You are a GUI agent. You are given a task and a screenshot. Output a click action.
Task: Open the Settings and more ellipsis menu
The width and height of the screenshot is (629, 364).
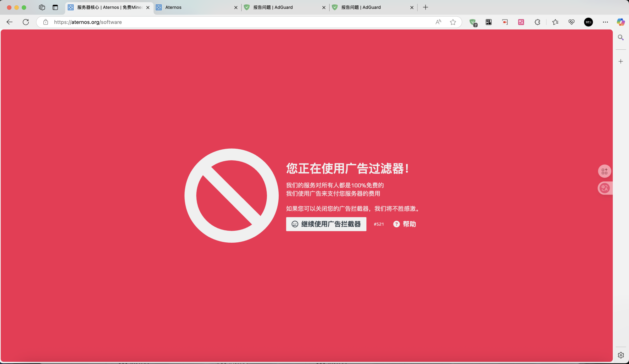pos(605,22)
